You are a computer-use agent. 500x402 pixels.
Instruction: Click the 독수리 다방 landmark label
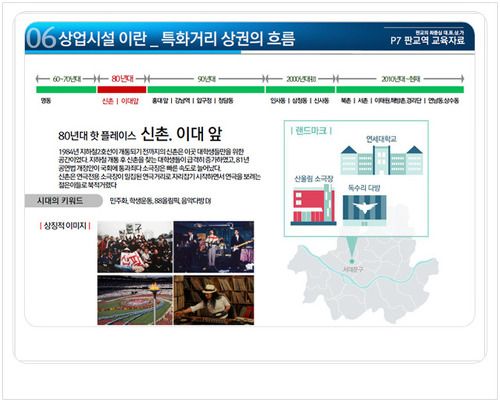point(364,188)
